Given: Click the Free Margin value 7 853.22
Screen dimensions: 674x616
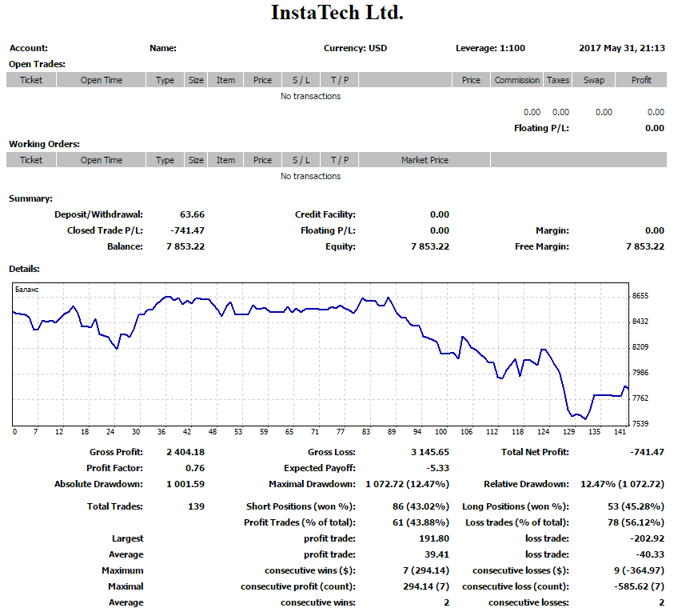Looking at the screenshot, I should 645,246.
